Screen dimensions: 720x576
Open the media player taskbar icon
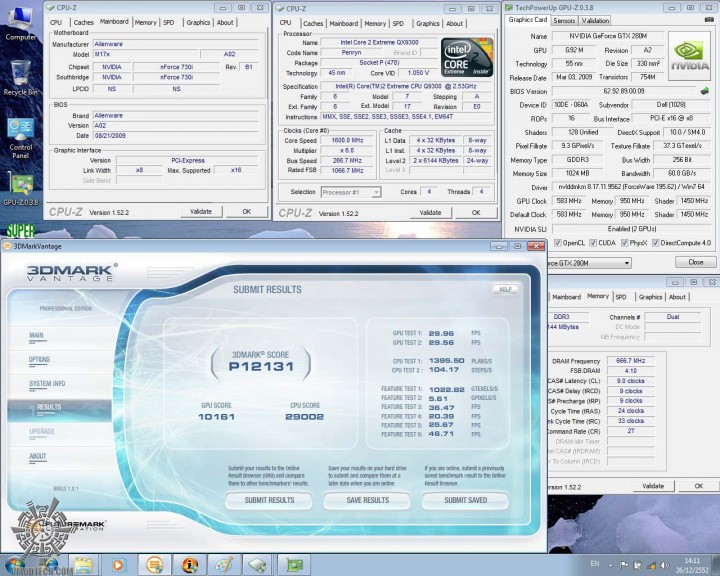(x=119, y=564)
